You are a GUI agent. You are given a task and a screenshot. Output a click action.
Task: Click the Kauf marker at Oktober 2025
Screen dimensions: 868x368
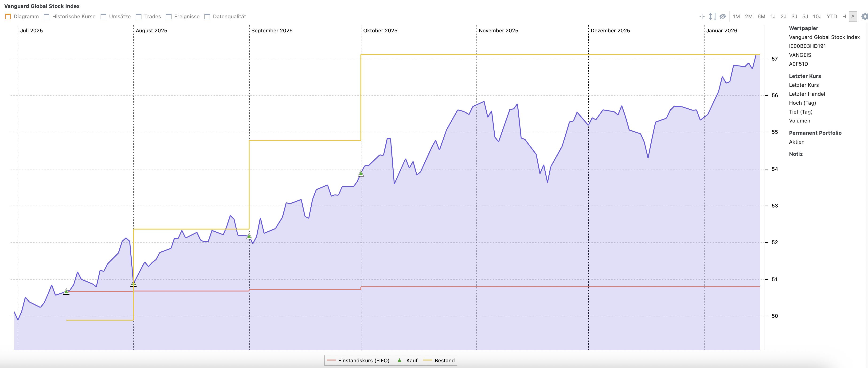pos(361,174)
